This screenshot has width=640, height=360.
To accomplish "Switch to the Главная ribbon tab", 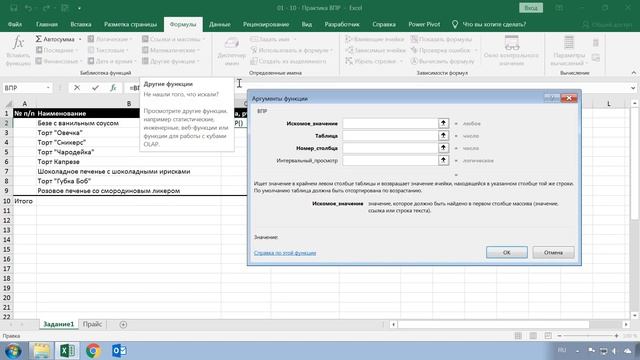I will click(47, 24).
